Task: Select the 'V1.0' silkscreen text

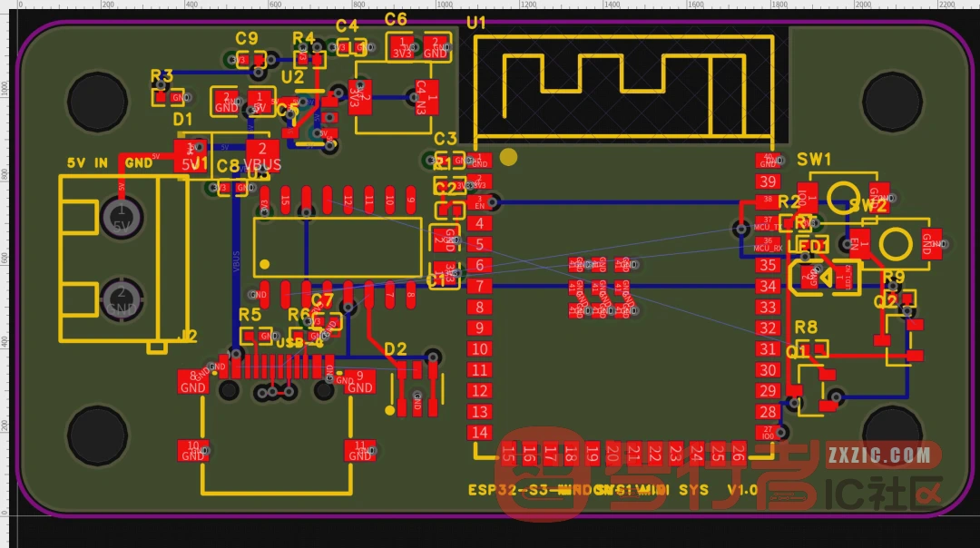Action: 742,491
